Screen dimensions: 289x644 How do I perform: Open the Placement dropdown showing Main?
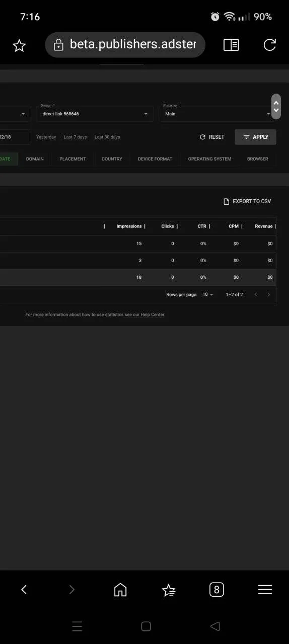pyautogui.click(x=217, y=114)
